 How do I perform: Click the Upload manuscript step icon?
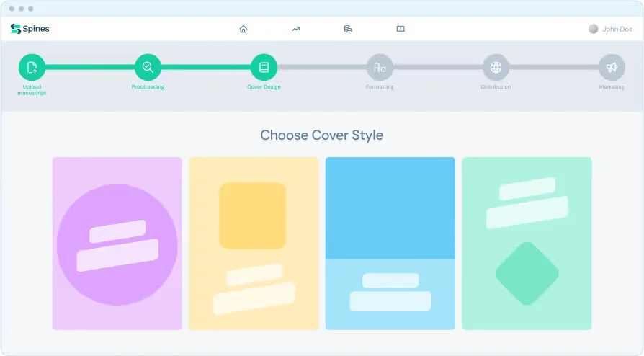32,67
